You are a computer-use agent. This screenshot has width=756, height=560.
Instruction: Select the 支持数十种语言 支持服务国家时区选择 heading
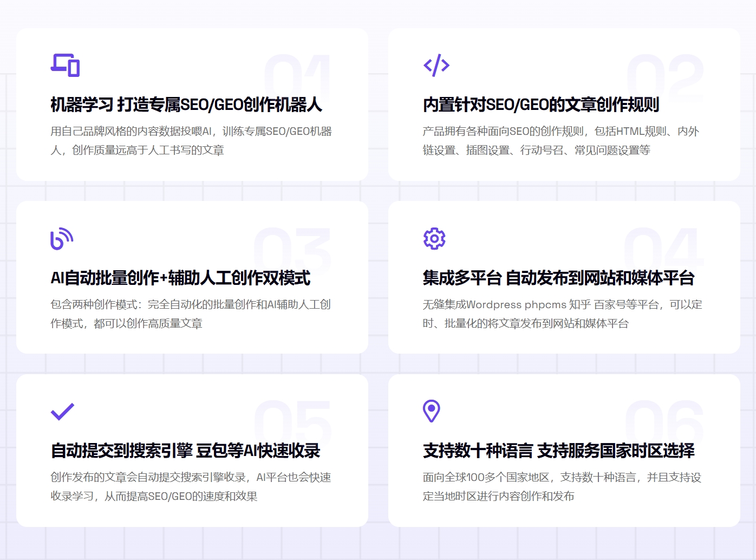click(x=558, y=451)
